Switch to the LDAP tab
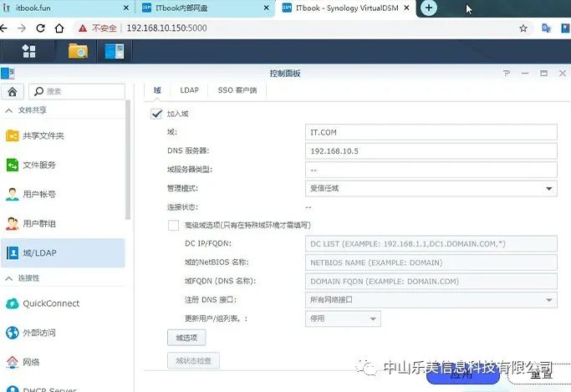 (190, 90)
